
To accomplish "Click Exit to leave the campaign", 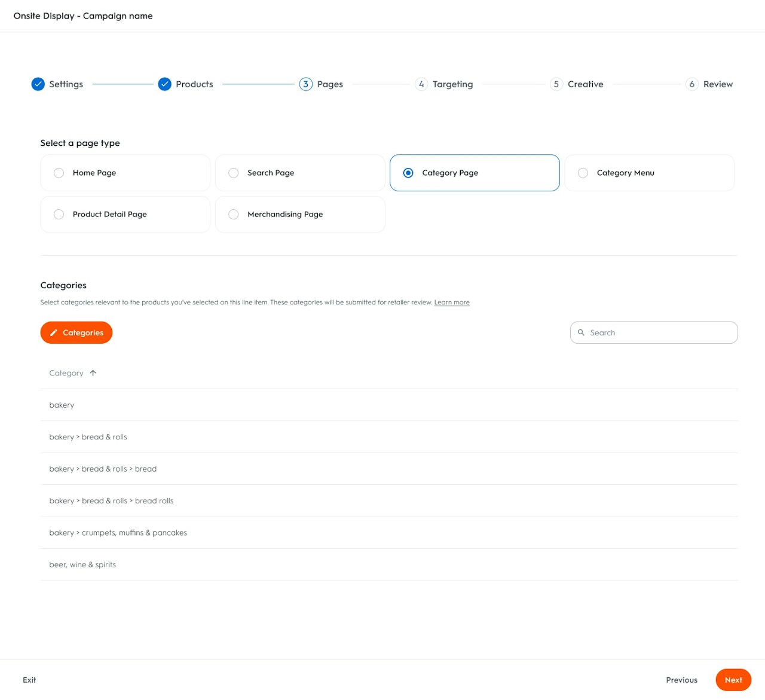I will 29,680.
